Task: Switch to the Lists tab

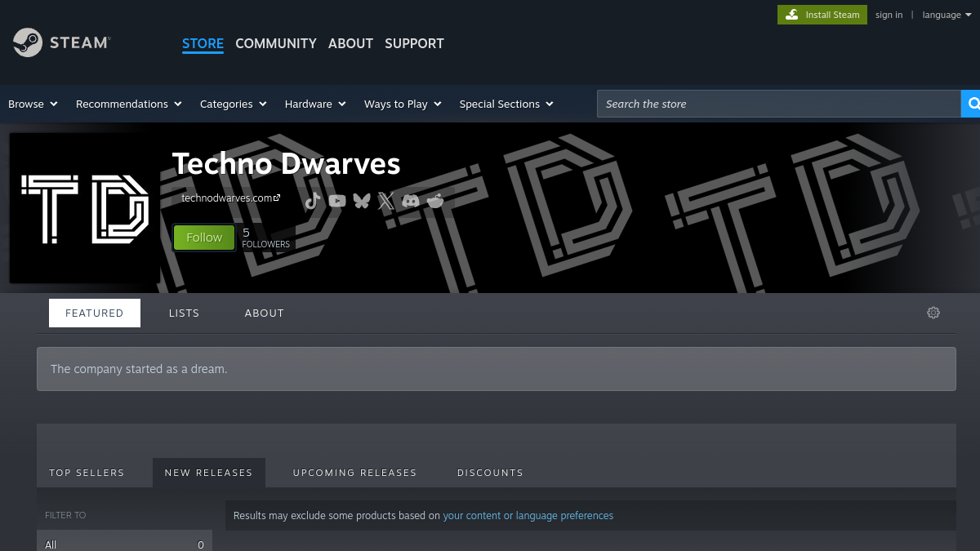Action: [x=184, y=313]
